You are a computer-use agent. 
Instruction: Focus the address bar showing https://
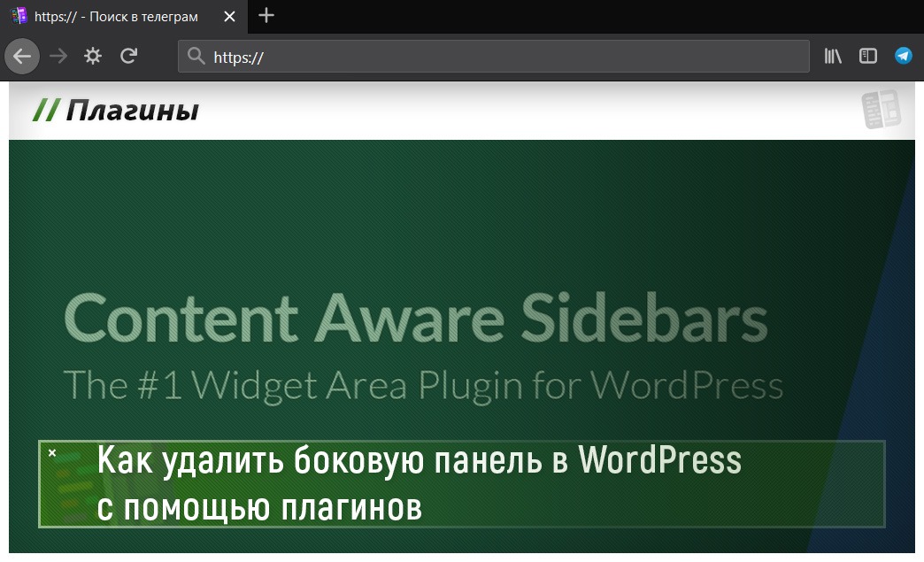coord(493,57)
